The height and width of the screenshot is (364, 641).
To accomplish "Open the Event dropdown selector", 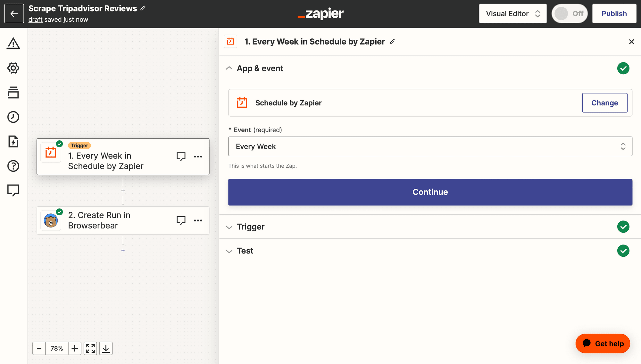I will tap(430, 146).
